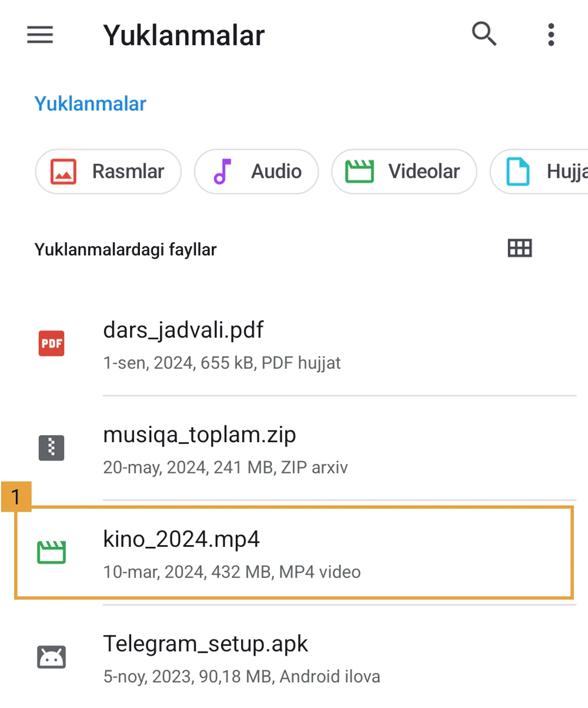Filter by Videolar chip
The width and height of the screenshot is (588, 708).
click(x=404, y=172)
